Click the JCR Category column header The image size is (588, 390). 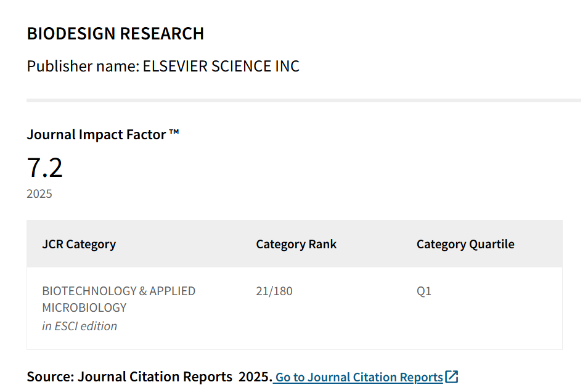79,244
